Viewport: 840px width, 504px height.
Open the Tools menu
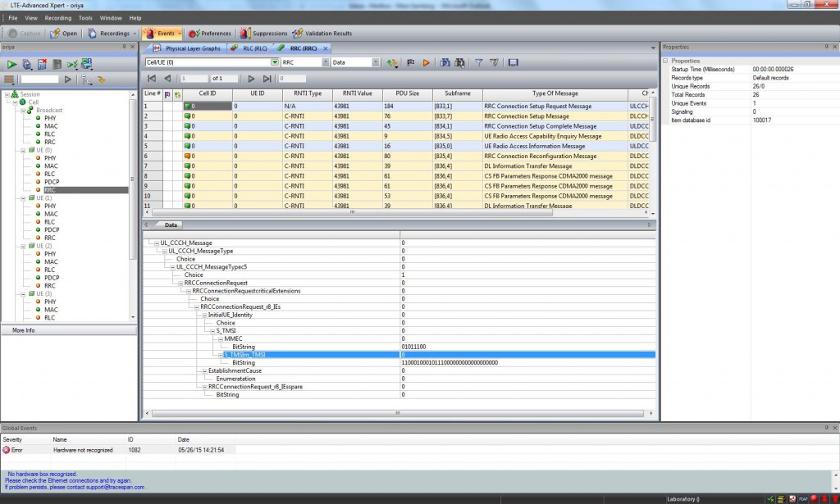pos(85,18)
